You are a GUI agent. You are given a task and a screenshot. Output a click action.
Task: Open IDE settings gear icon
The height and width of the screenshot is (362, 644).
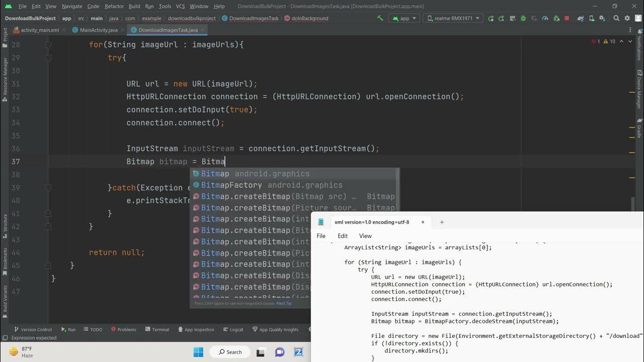coord(627,18)
